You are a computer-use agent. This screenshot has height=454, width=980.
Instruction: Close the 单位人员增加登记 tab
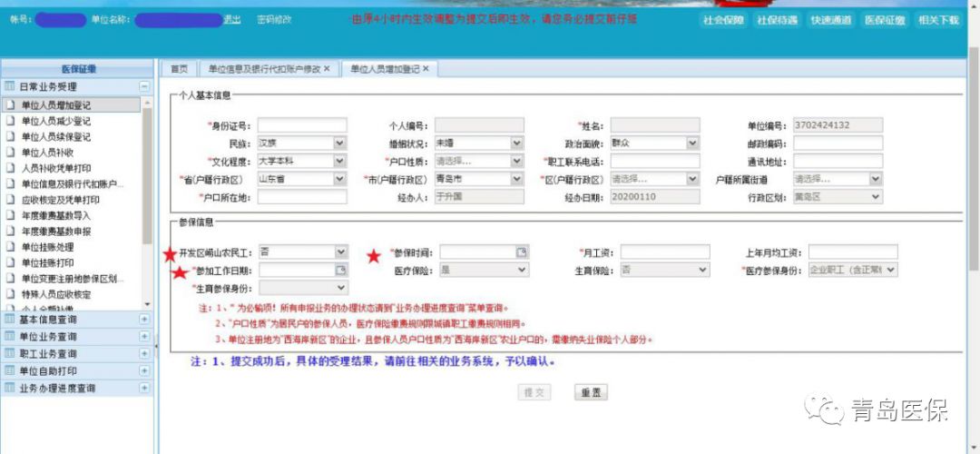[425, 69]
